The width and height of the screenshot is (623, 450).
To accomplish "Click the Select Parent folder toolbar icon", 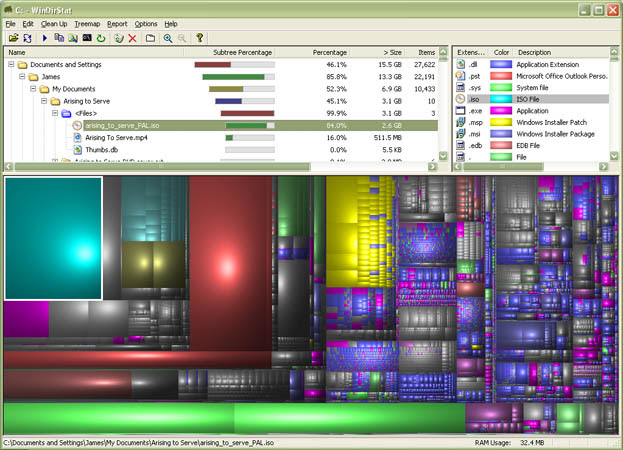I will click(150, 38).
